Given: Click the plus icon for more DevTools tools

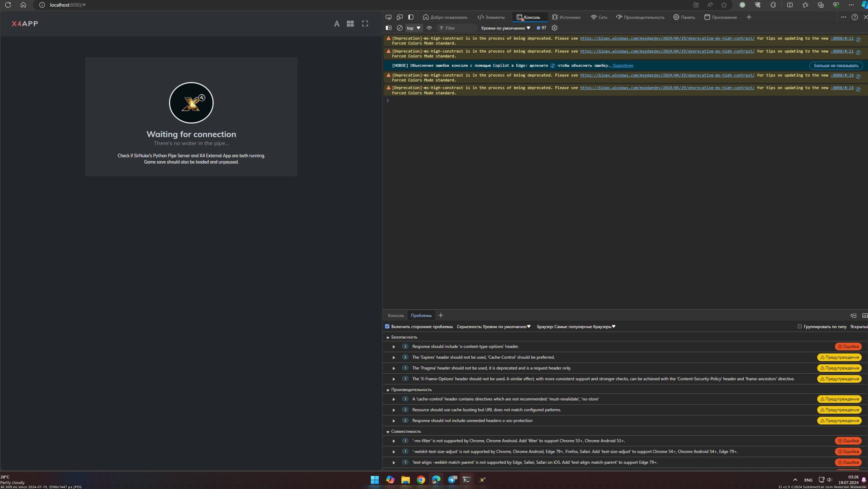Looking at the screenshot, I should (749, 17).
